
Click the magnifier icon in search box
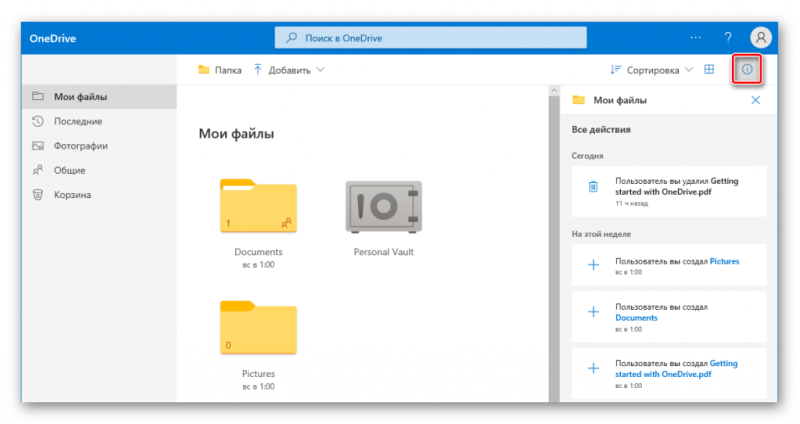click(291, 38)
